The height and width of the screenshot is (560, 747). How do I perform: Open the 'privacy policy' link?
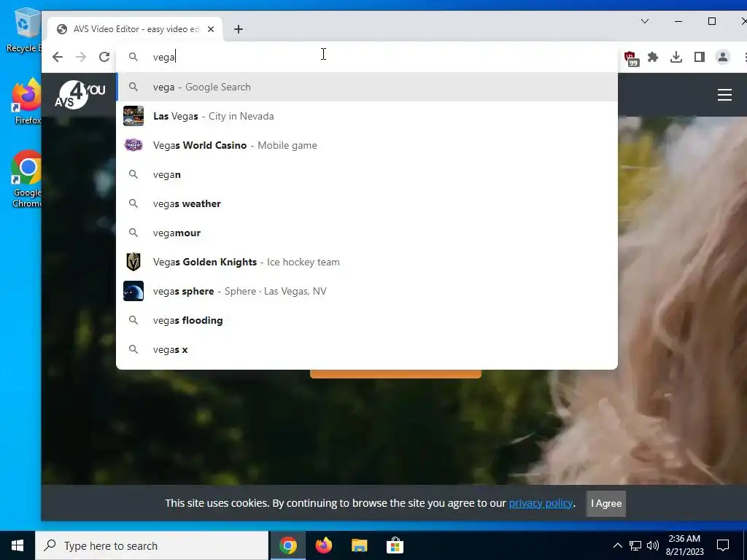[541, 503]
